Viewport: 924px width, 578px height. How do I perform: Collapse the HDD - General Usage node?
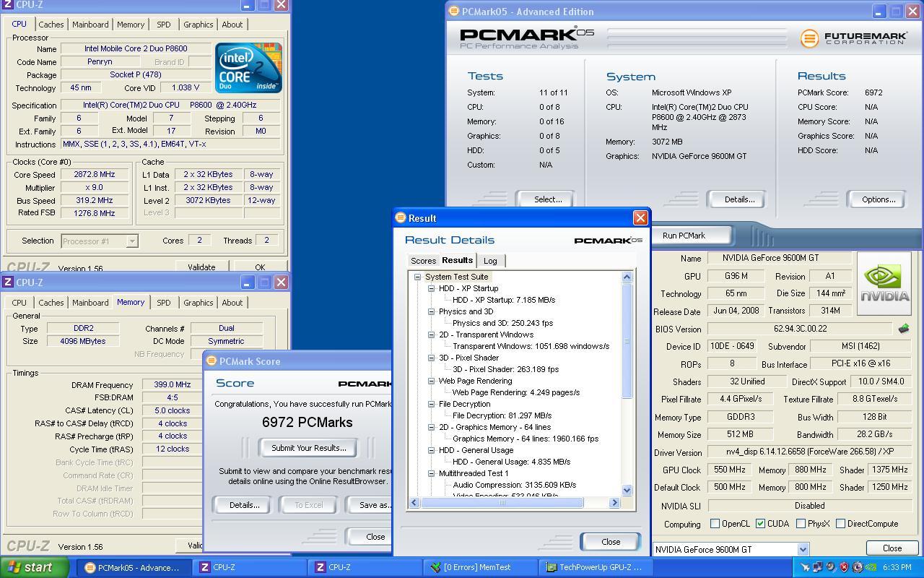point(431,450)
